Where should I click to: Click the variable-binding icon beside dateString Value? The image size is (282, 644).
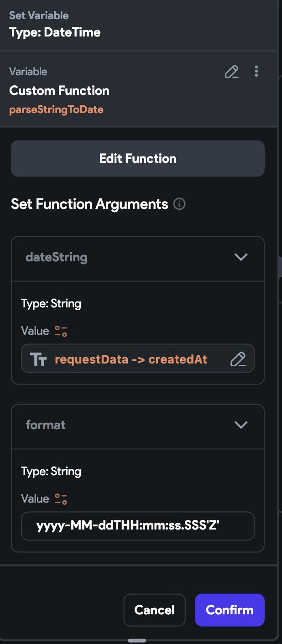(x=61, y=331)
